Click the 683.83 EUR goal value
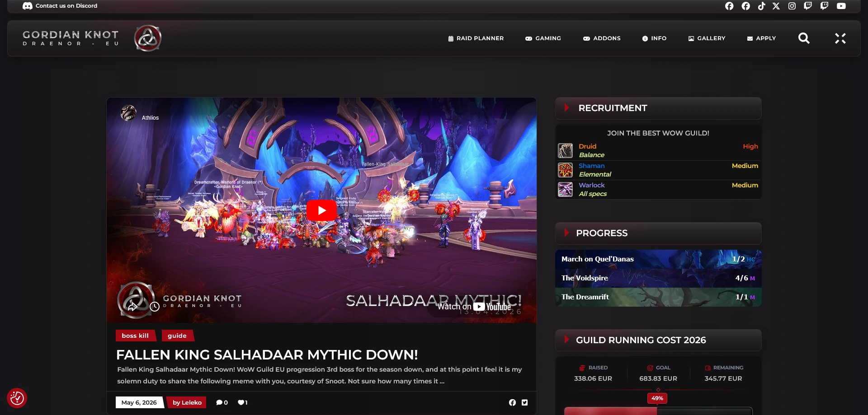 pos(658,378)
